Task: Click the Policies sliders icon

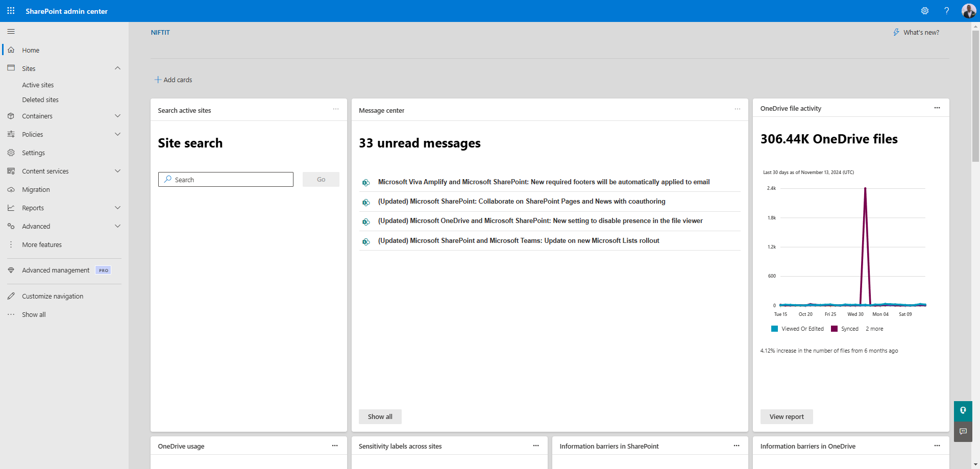Action: coord(11,134)
